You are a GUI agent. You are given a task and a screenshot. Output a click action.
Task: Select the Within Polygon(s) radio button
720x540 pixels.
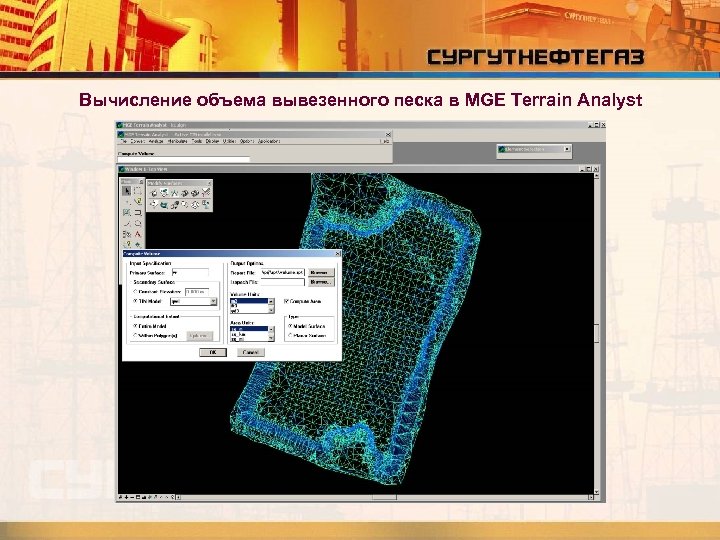pyautogui.click(x=135, y=336)
